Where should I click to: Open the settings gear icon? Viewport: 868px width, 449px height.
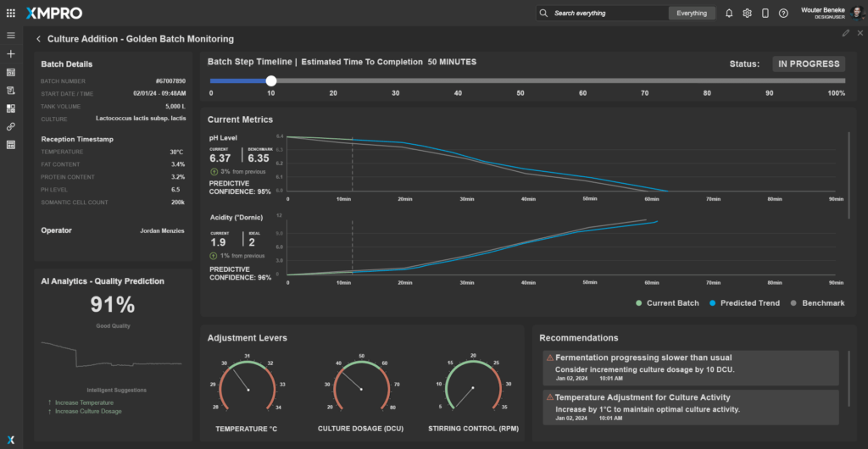point(747,14)
